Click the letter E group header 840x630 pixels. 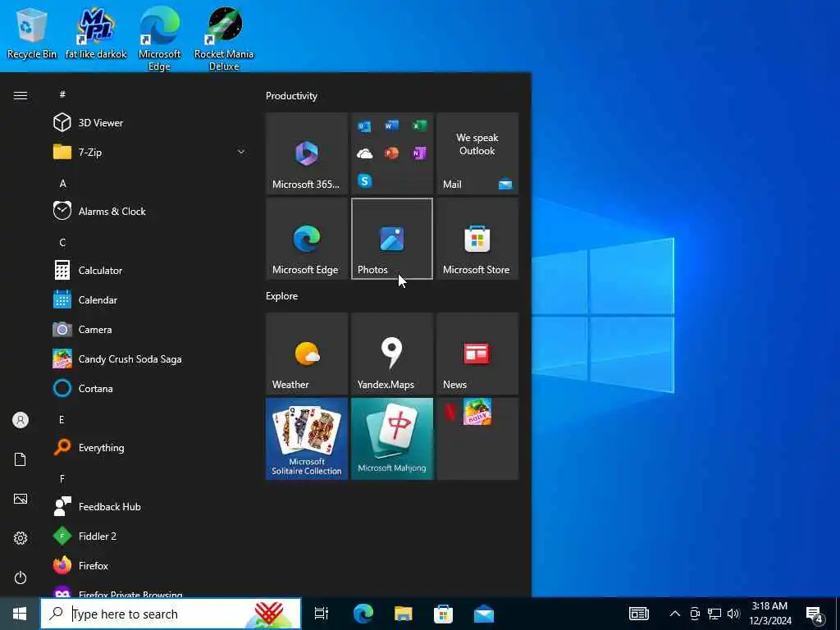tap(62, 419)
